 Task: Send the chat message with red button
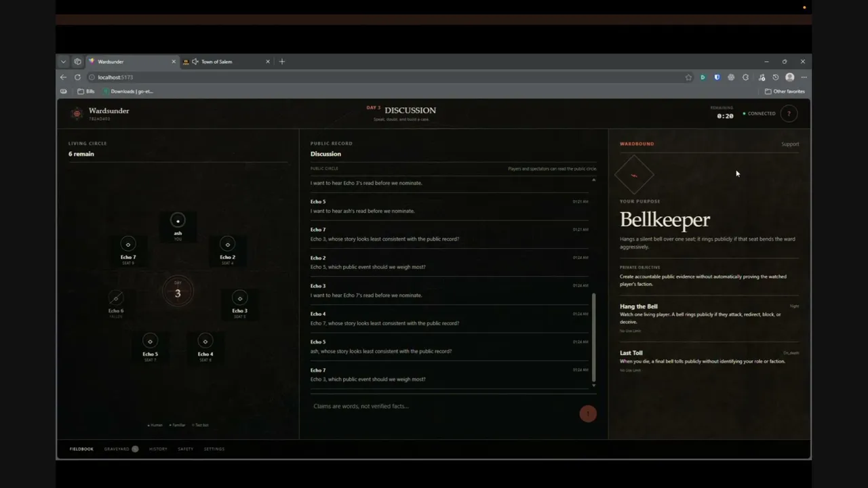pos(588,413)
